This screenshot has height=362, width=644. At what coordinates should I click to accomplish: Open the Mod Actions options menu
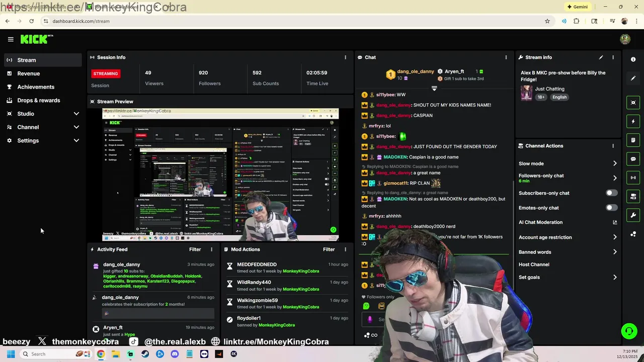(345, 249)
